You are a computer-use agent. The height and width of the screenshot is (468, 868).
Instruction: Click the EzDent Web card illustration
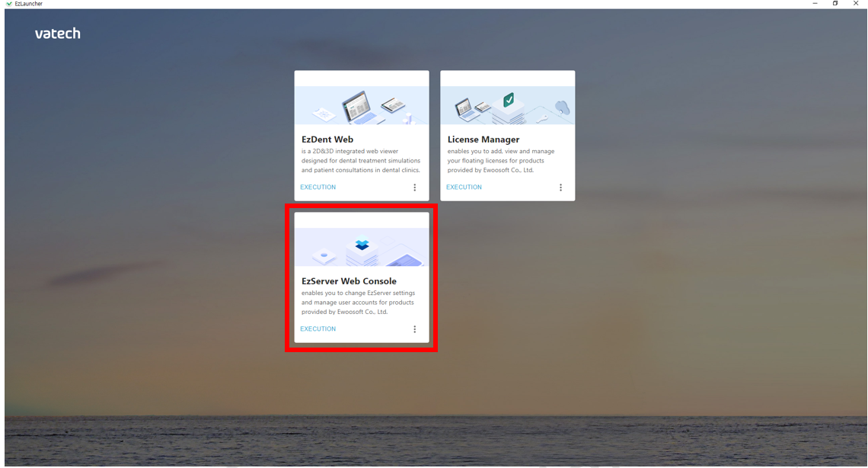pos(362,105)
